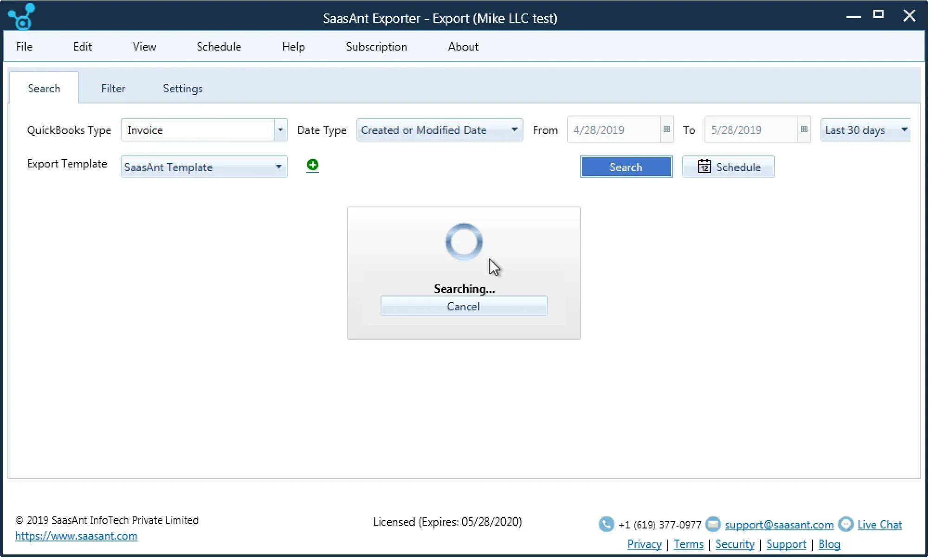Screen dimensions: 930x560
Task: Switch to the Settings tab
Action: tap(183, 88)
